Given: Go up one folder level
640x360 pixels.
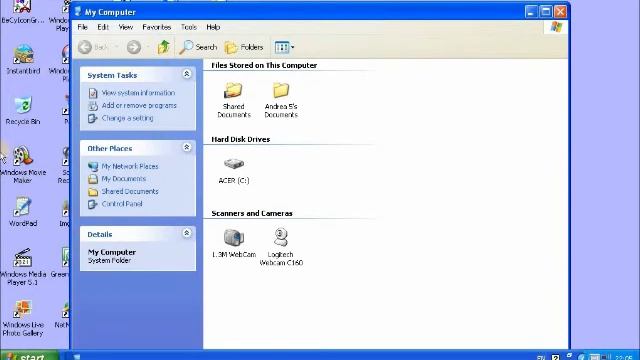Looking at the screenshot, I should point(164,47).
